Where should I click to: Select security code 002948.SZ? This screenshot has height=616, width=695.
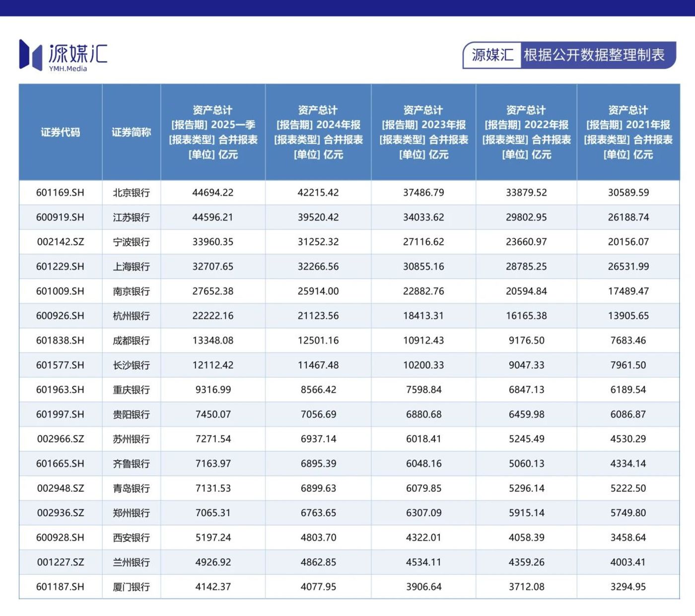61,488
